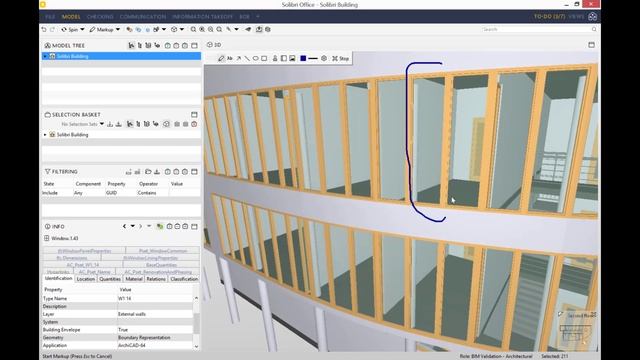
Task: Open the Identification tab in Info
Action: [x=58, y=278]
